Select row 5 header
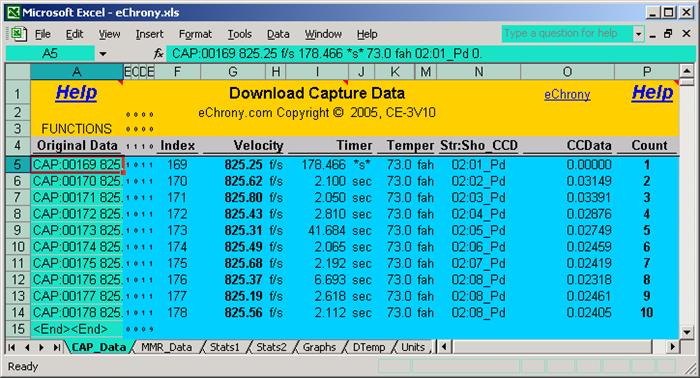Image resolution: width=700 pixels, height=378 pixels. click(x=17, y=165)
